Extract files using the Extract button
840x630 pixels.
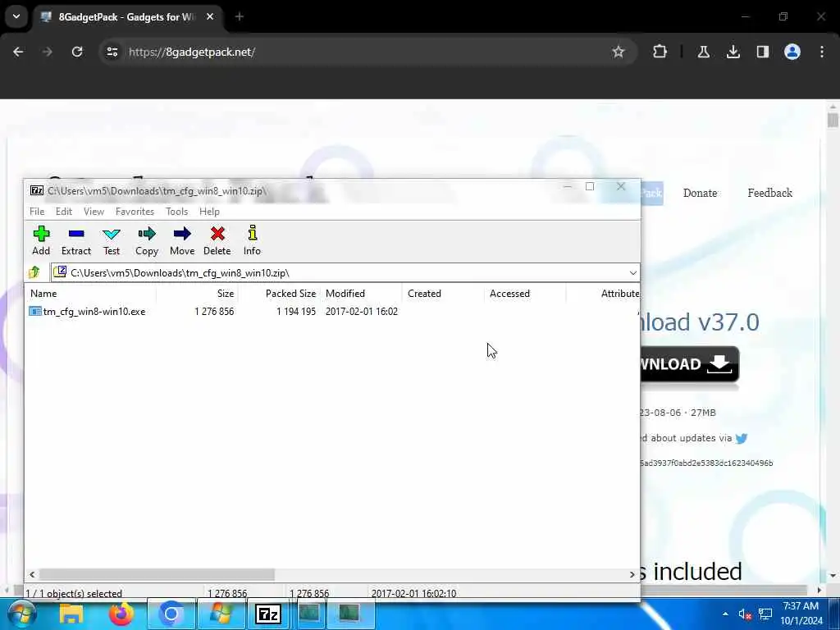76,240
